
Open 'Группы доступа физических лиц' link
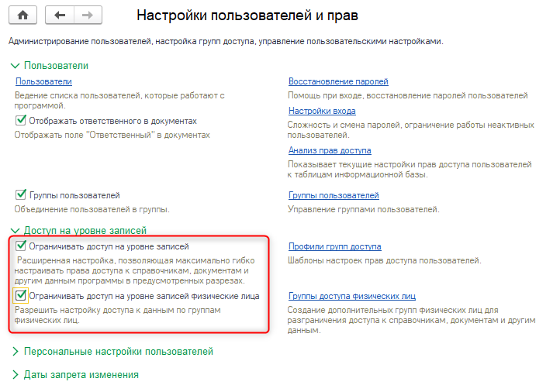[352, 296]
